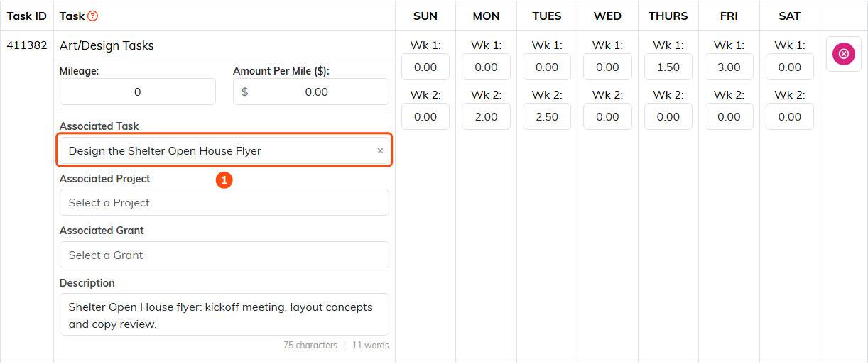This screenshot has height=364, width=868.
Task: Click the FRI column header
Action: (x=729, y=16)
